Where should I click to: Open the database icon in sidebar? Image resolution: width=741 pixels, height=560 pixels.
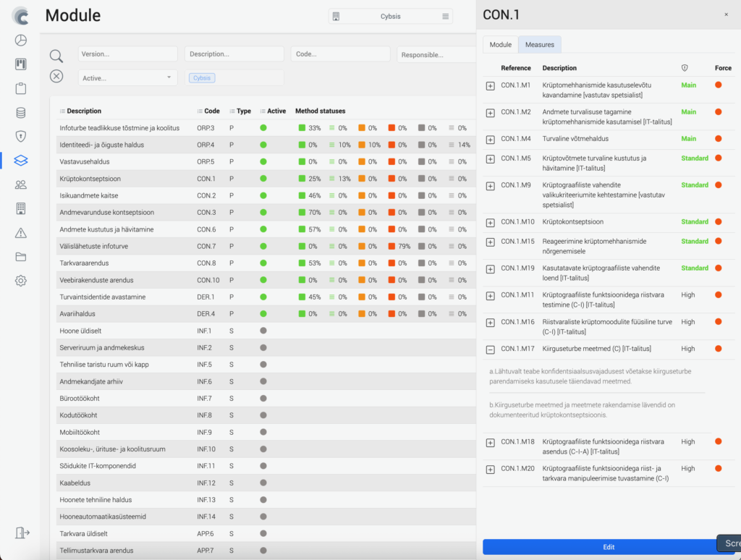coord(20,112)
